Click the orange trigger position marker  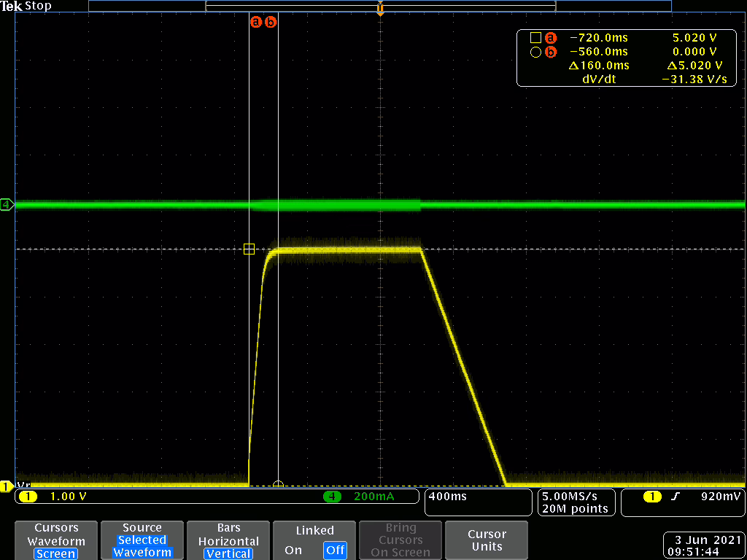pos(380,9)
